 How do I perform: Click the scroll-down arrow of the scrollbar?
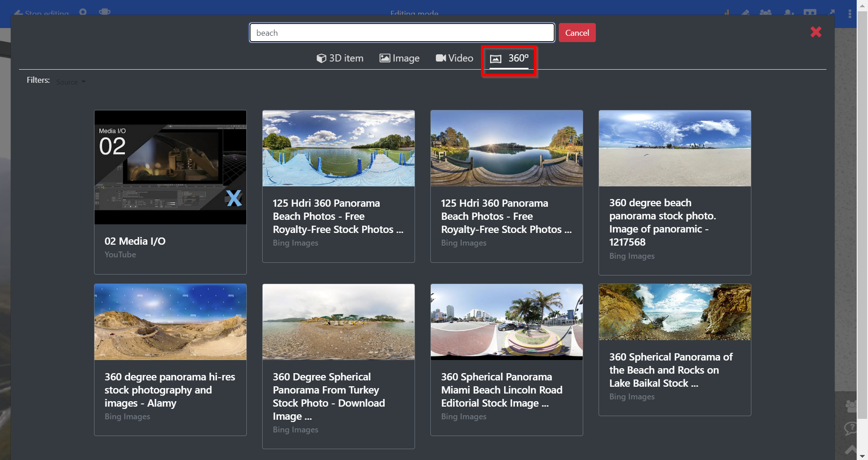862,455
